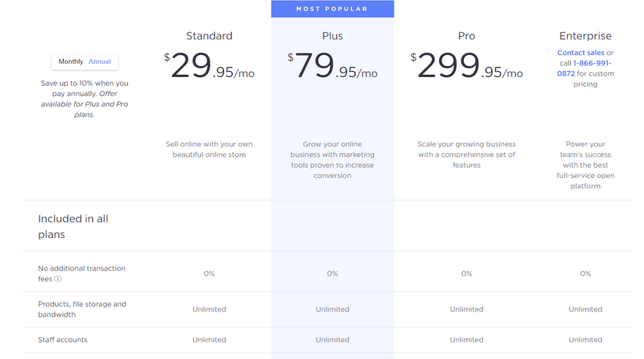This screenshot has width=644, height=359.
Task: Click the $29.95/mo Standard price
Action: pos(209,66)
